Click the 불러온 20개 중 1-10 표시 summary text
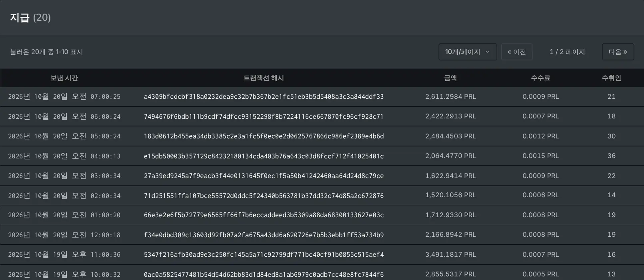Viewport: 644px width, 280px height. coord(46,52)
